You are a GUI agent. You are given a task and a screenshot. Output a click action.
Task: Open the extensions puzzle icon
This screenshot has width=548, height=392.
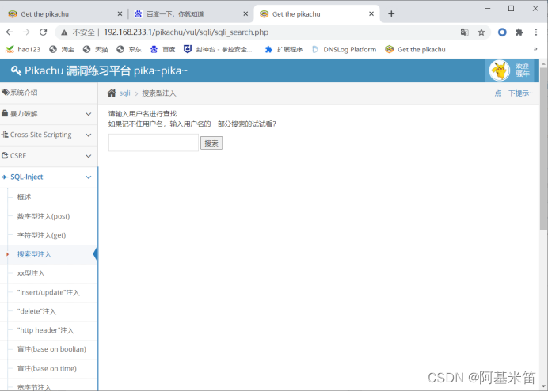(519, 32)
